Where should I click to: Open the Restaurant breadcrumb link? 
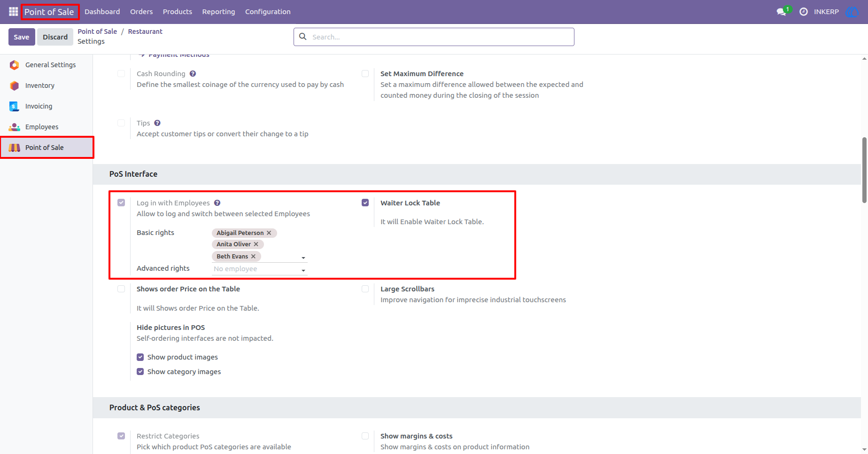[x=145, y=31]
